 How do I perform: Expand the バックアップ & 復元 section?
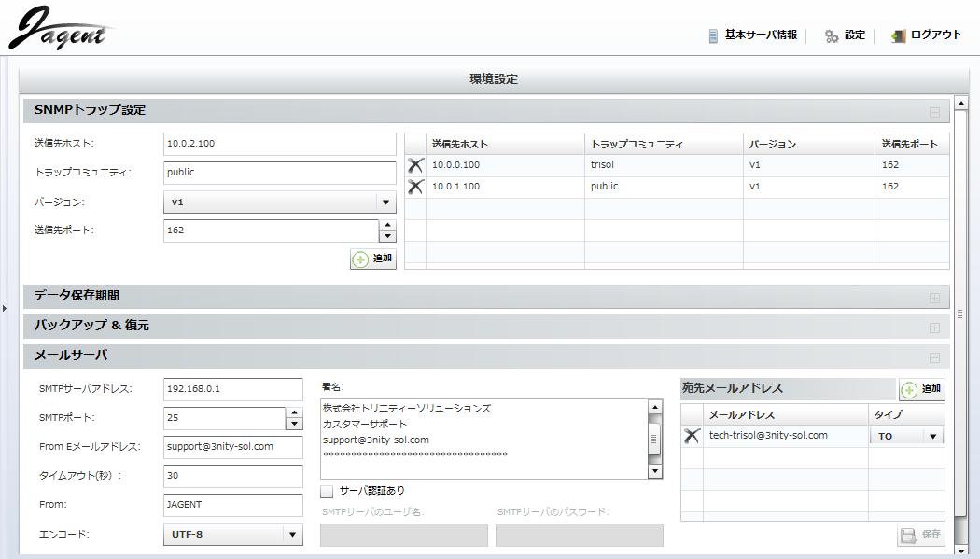point(934,328)
